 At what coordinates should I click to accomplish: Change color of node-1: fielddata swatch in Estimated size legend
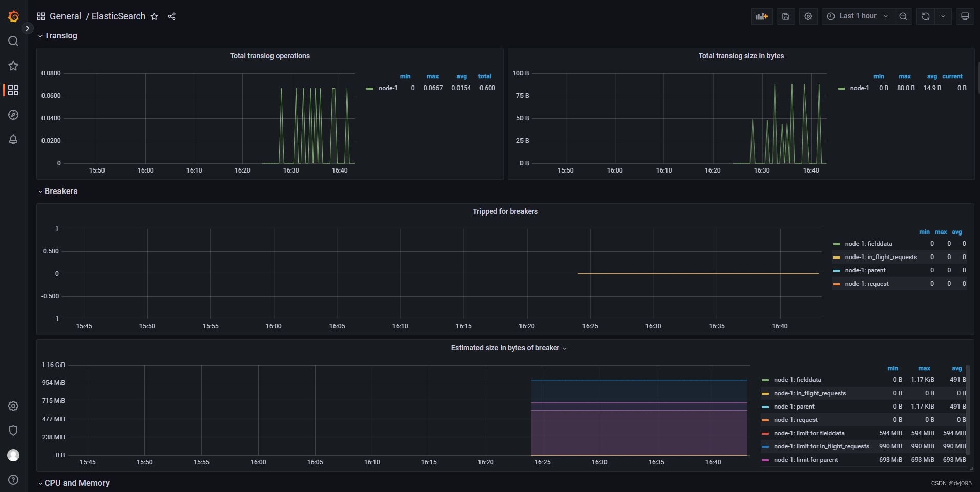[765, 380]
